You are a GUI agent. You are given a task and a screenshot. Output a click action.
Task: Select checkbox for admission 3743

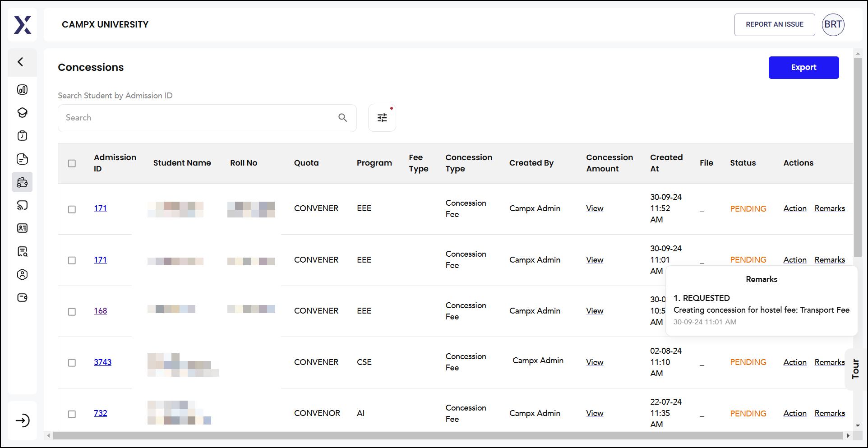coord(72,363)
